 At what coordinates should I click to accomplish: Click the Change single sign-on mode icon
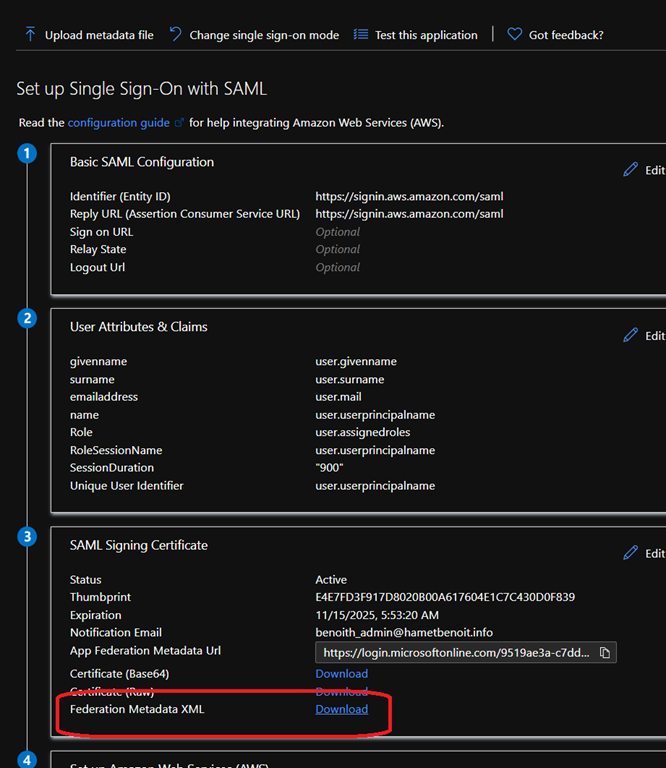[x=175, y=35]
